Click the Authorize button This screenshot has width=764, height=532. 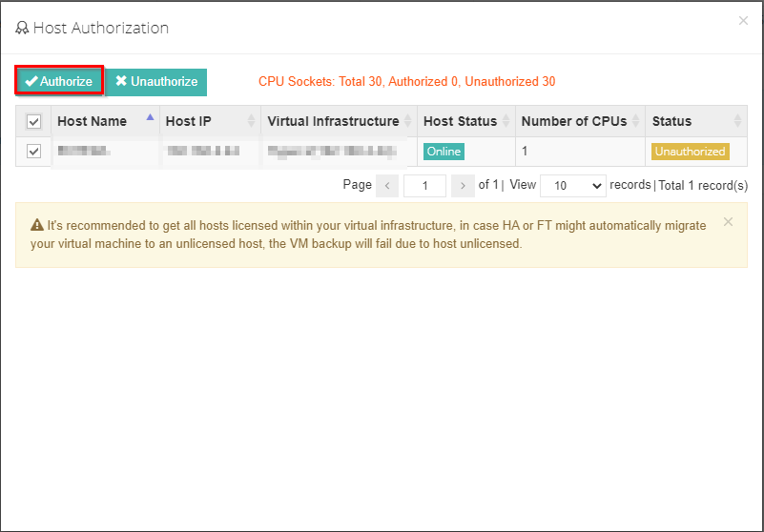pos(59,81)
